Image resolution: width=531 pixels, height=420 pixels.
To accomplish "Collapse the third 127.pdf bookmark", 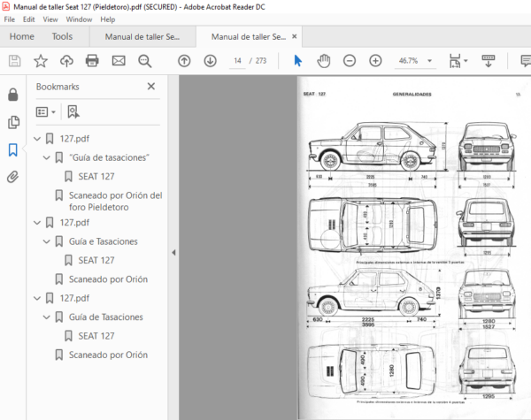I will point(37,299).
